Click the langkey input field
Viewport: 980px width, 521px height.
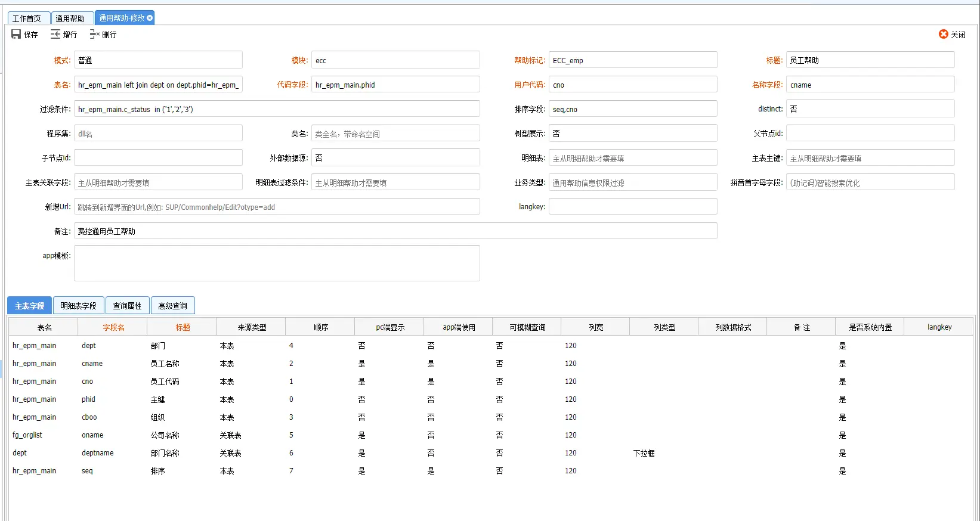633,206
